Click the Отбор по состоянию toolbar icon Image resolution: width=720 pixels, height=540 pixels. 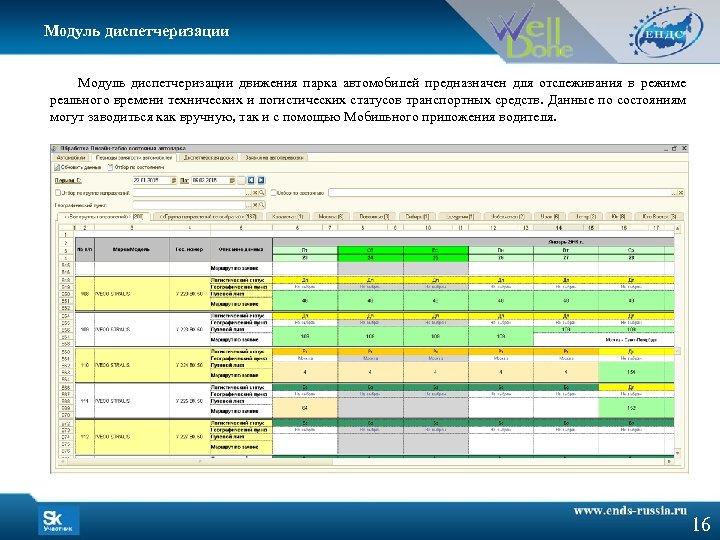point(110,168)
